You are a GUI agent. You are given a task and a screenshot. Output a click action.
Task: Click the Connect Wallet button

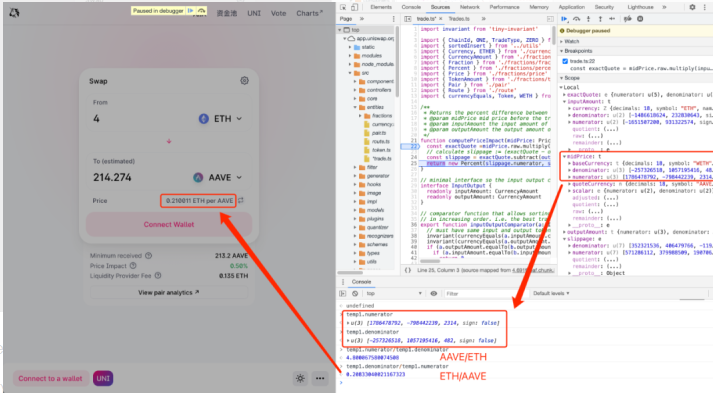(169, 224)
